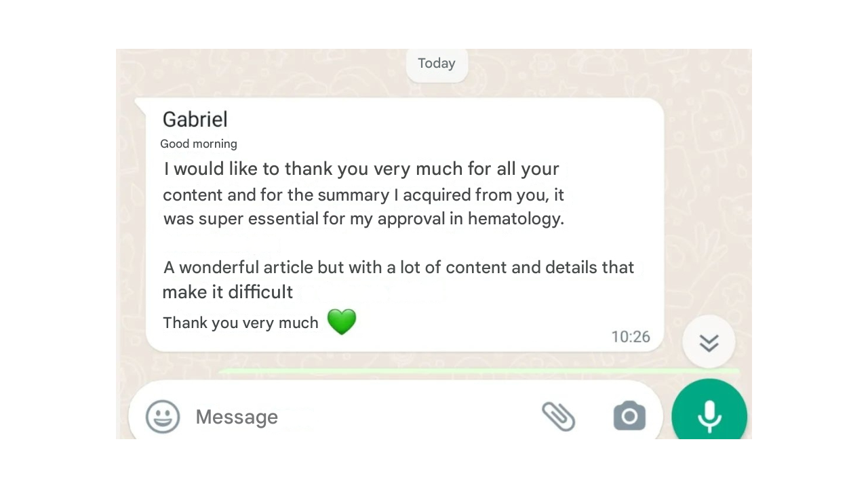
Task: Open the emoji picker smiley icon
Action: 163,416
